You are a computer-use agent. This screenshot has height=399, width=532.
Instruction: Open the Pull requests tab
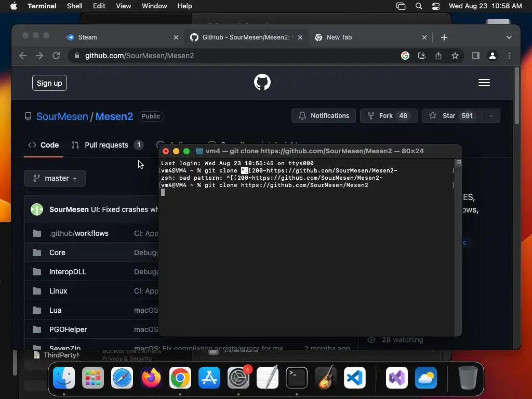[x=107, y=145]
